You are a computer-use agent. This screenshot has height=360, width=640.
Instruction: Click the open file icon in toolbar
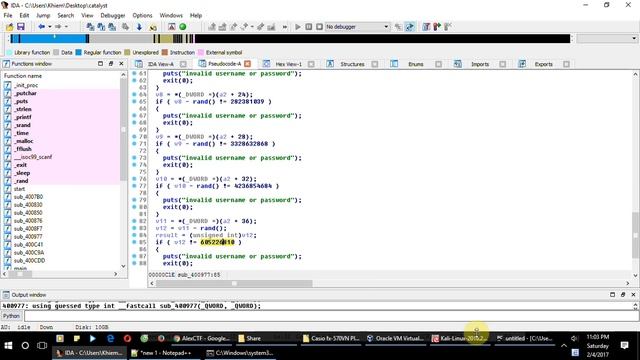[9, 27]
